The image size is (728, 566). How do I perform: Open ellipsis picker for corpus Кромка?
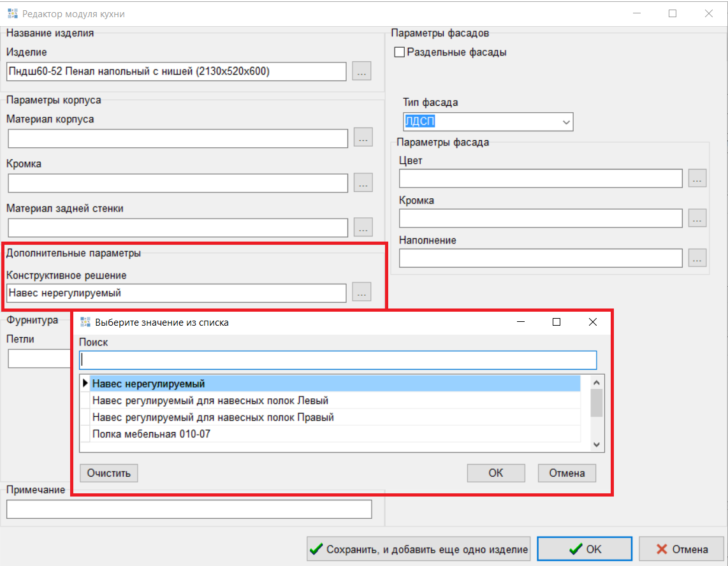(363, 183)
